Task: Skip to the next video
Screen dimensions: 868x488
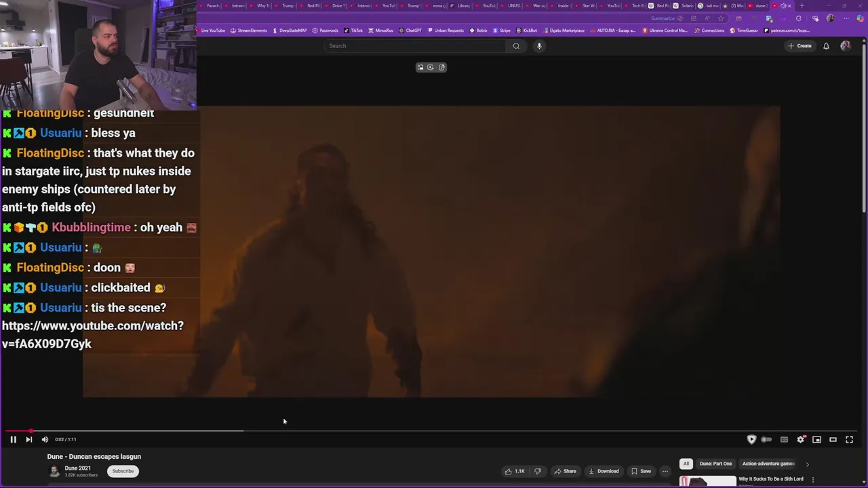Action: point(28,439)
